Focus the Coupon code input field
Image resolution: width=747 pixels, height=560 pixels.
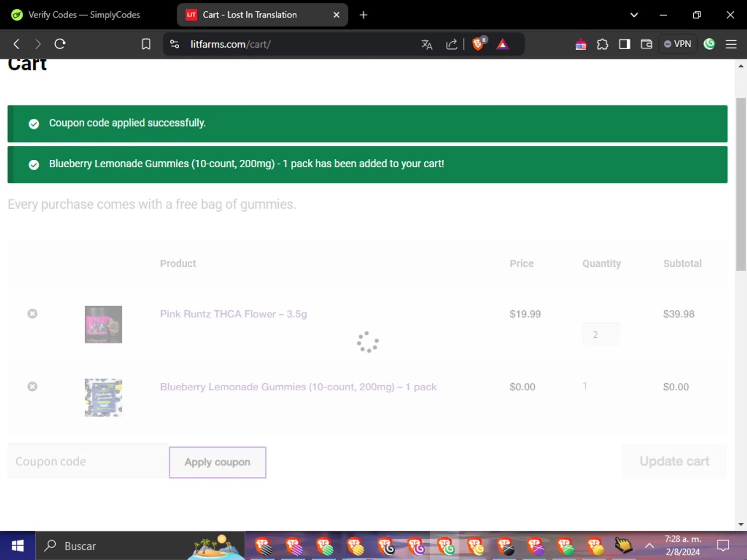click(x=88, y=461)
